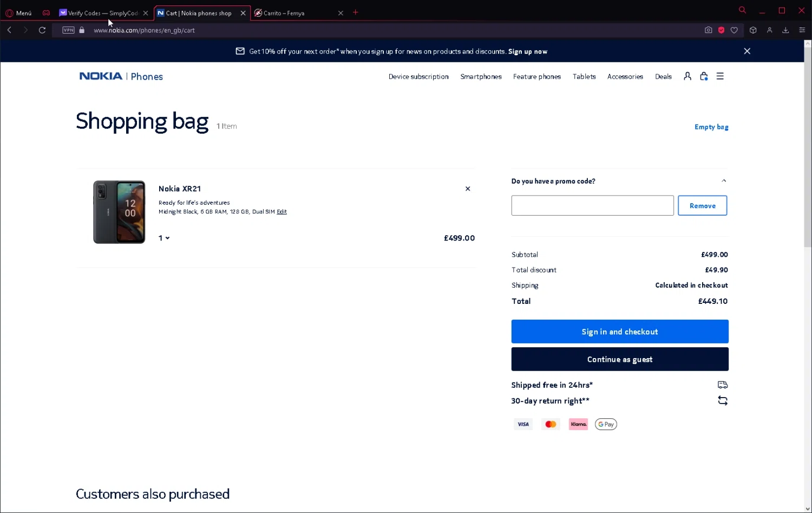This screenshot has width=812, height=513.
Task: Open the hamburger menu icon in the site header
Action: pos(720,76)
